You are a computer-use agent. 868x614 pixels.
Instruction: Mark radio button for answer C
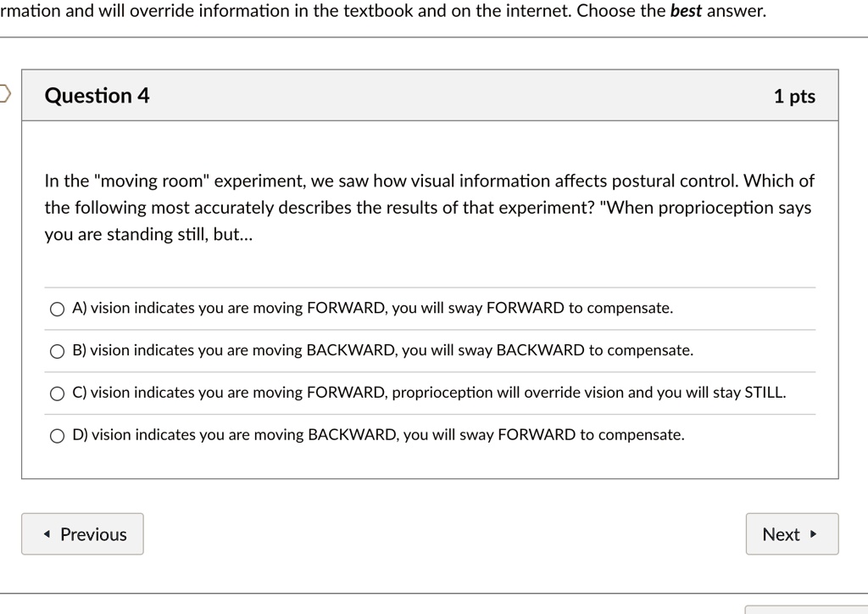(x=57, y=394)
